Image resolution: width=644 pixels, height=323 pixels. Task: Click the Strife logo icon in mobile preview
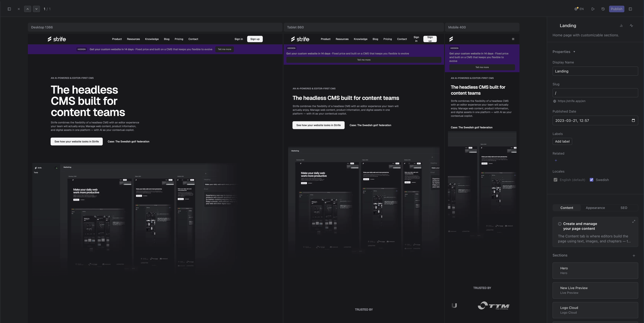(x=451, y=39)
